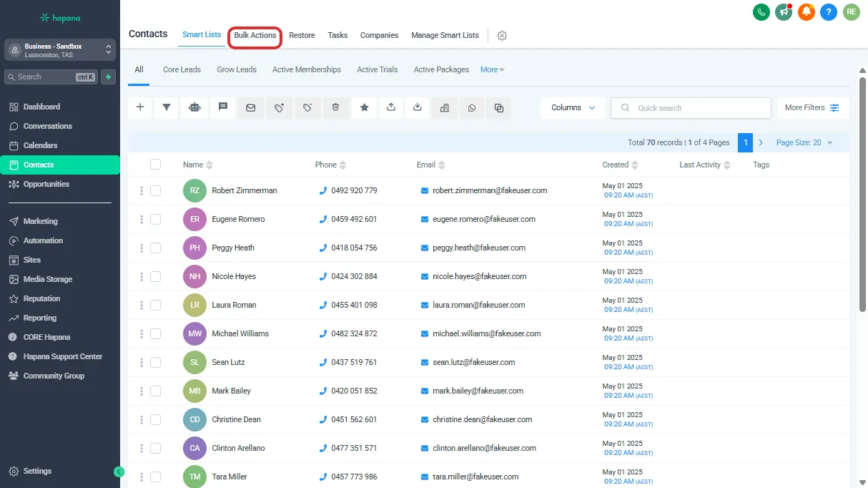Tick the checkbox for Robert Zimmerman
Image resolution: width=868 pixels, height=488 pixels.
coord(155,191)
